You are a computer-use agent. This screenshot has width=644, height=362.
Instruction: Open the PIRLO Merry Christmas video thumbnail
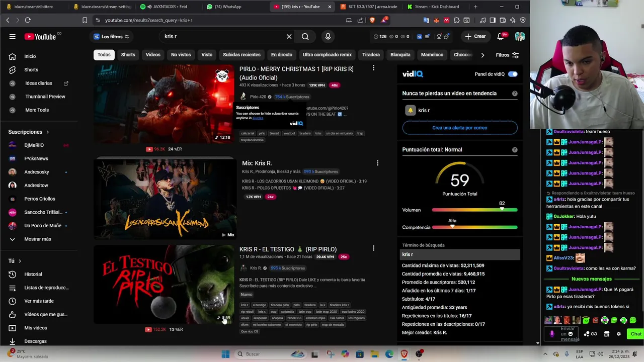(164, 104)
